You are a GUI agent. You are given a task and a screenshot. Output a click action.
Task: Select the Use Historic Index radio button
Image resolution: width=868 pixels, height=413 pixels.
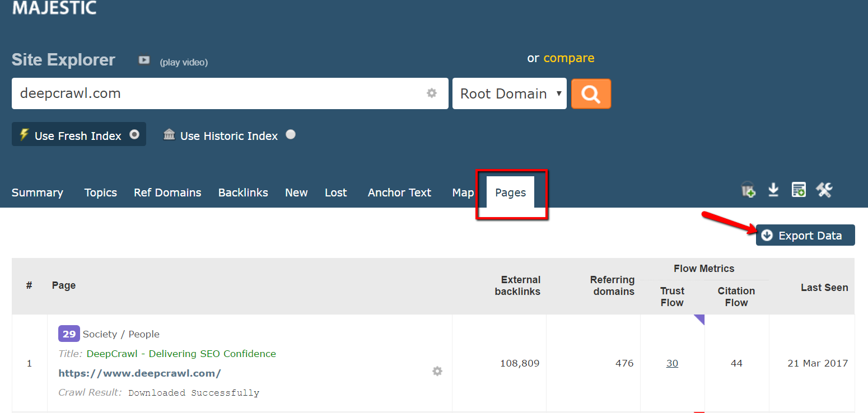tap(291, 135)
